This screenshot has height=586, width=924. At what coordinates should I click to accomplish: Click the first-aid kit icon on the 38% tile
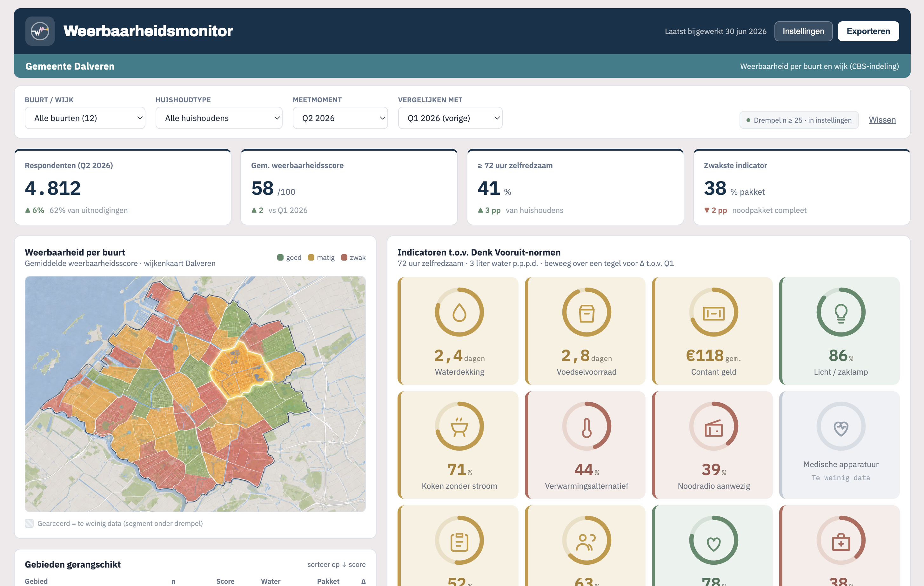[841, 542]
